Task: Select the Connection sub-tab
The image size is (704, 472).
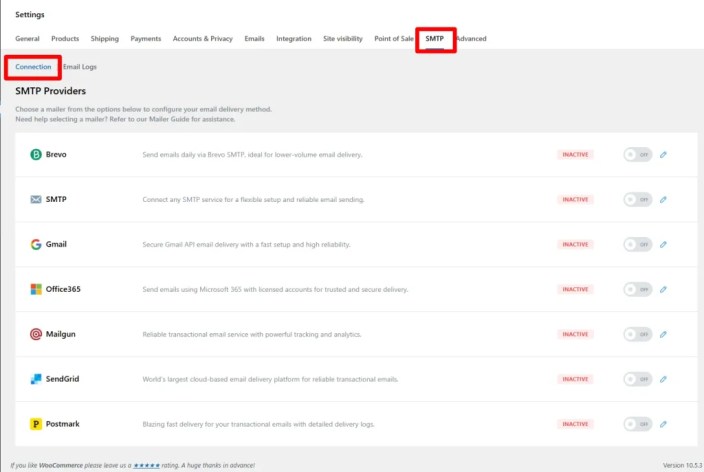Action: click(x=33, y=67)
